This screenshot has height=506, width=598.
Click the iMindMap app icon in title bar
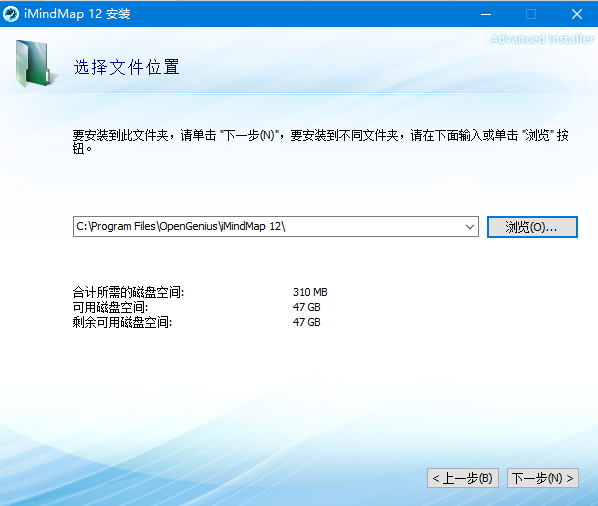click(x=11, y=14)
